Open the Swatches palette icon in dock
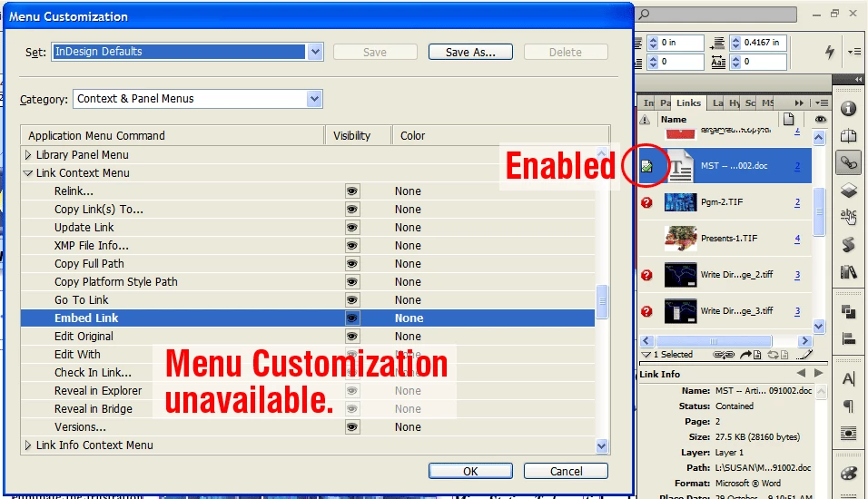The width and height of the screenshot is (868, 499). 848,474
